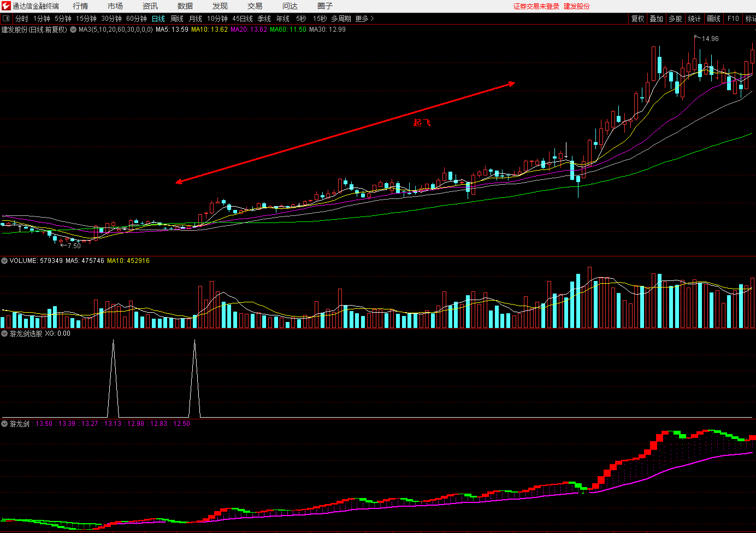756x533 pixels.
Task: Click the 复权 button
Action: 638,19
